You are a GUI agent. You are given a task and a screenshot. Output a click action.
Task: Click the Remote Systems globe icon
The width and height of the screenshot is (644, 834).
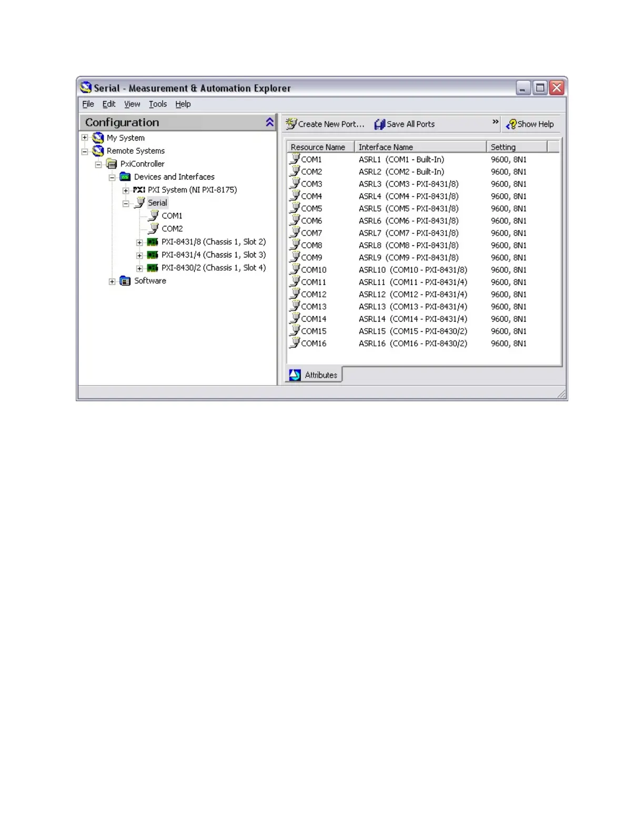[x=98, y=151]
